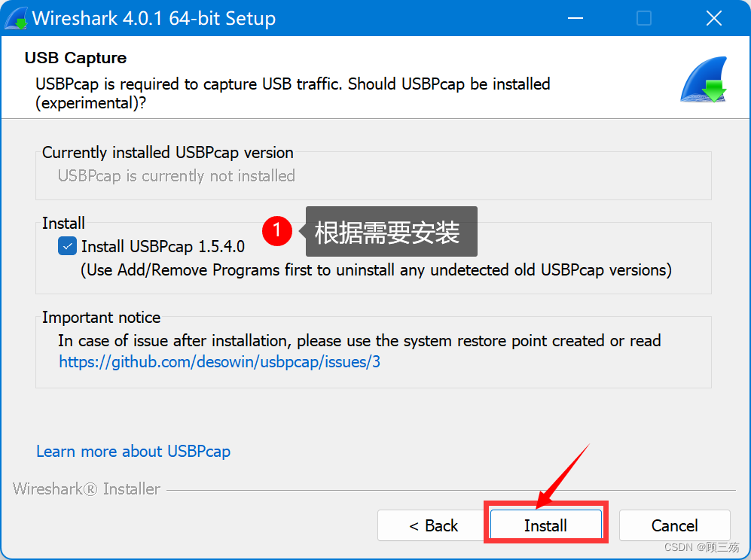Click the Wireshark® Installer branding text
This screenshot has height=560, width=751.
click(x=86, y=489)
